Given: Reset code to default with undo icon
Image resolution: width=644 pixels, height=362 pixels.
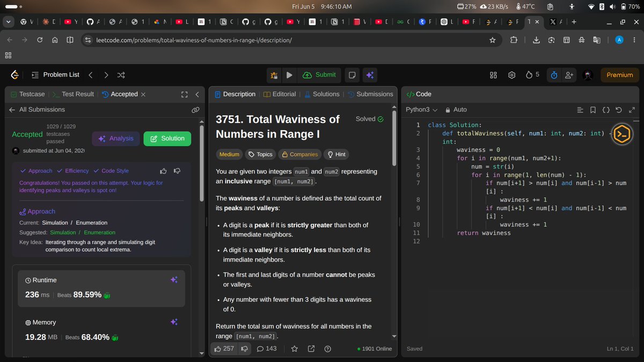Looking at the screenshot, I should pos(619,110).
